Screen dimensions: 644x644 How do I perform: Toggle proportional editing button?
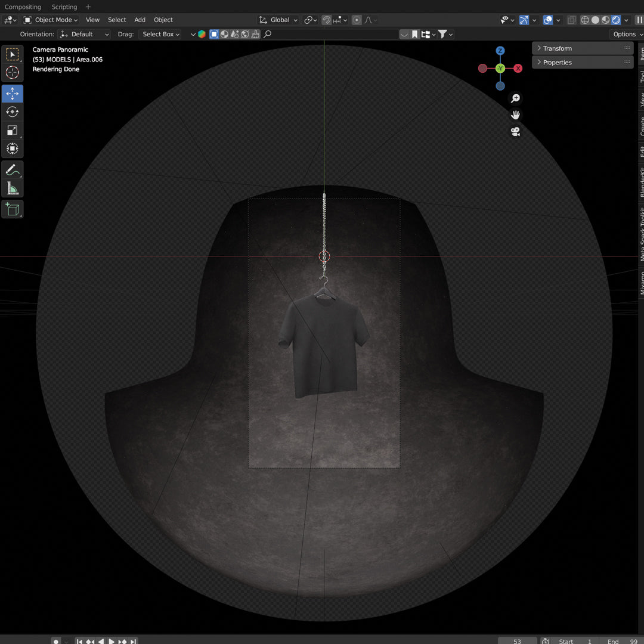click(x=357, y=20)
